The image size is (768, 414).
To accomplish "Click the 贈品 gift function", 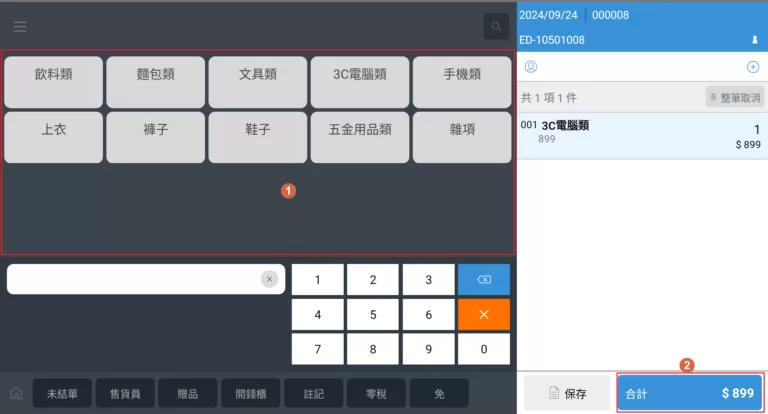I will (188, 394).
